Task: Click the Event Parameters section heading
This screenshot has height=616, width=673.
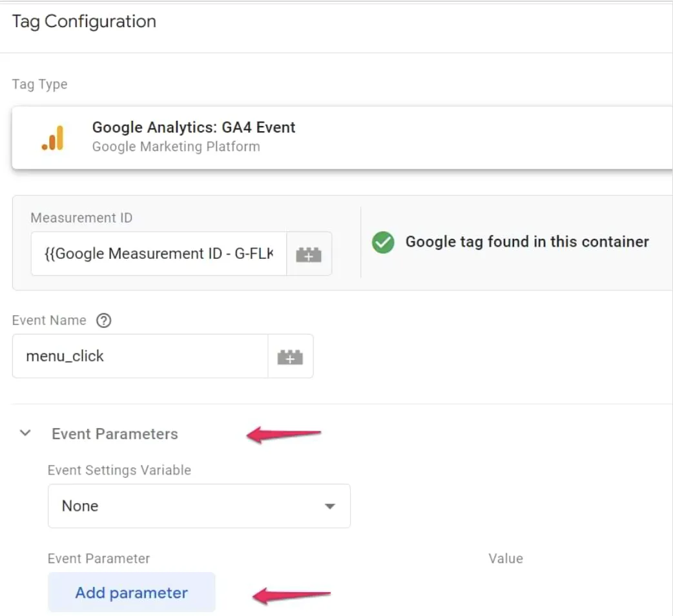Action: 114,434
